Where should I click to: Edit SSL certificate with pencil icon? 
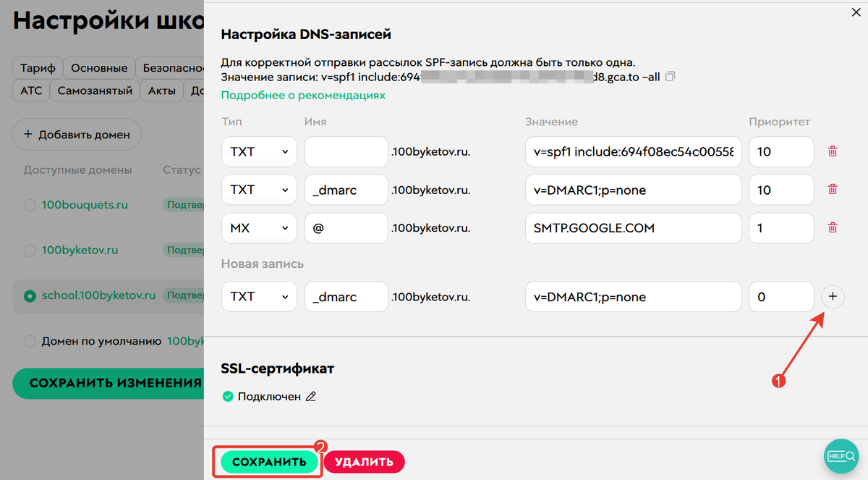(x=311, y=397)
